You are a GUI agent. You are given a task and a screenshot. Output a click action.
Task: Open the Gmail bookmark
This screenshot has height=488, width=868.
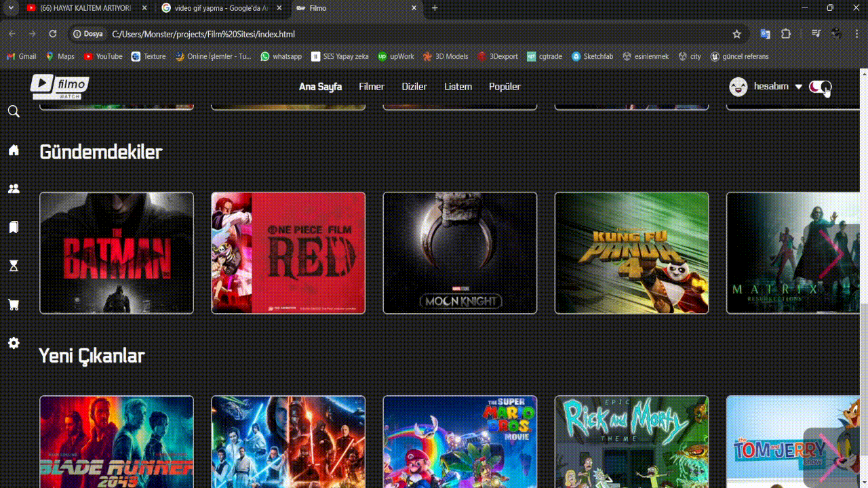21,56
